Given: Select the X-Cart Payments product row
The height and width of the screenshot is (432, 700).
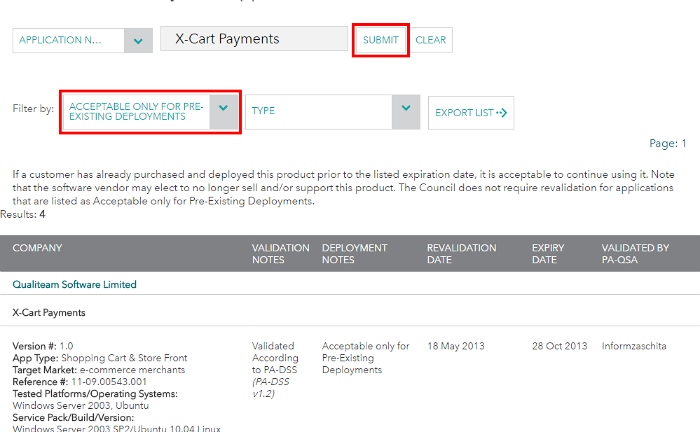Looking at the screenshot, I should pos(350,312).
